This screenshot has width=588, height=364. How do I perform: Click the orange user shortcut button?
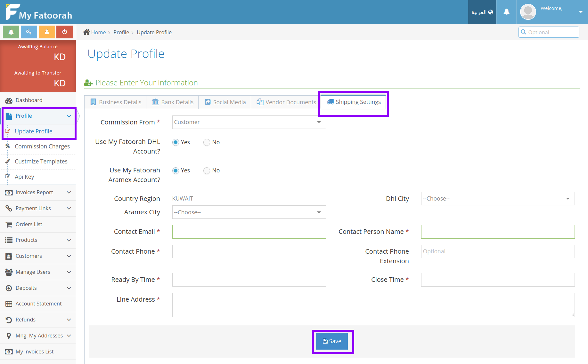[x=47, y=32]
